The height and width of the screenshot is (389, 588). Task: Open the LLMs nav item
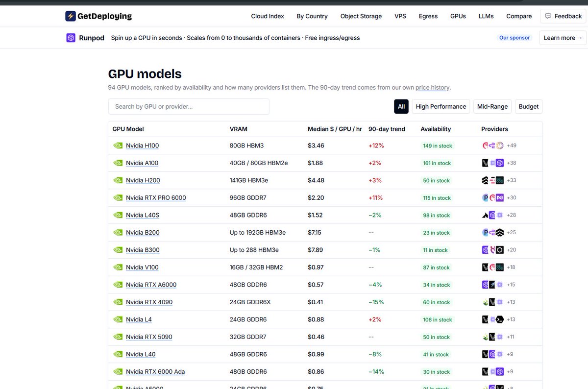[x=486, y=16]
